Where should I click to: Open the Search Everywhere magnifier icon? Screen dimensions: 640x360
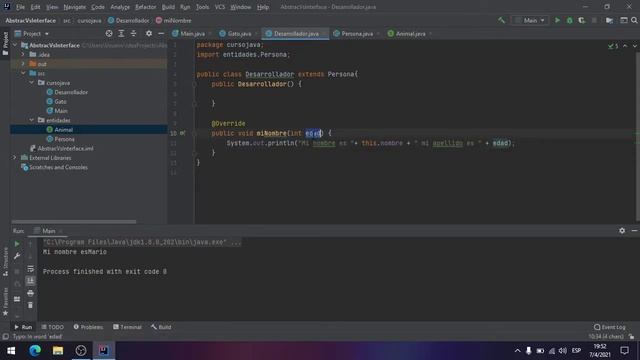point(634,20)
